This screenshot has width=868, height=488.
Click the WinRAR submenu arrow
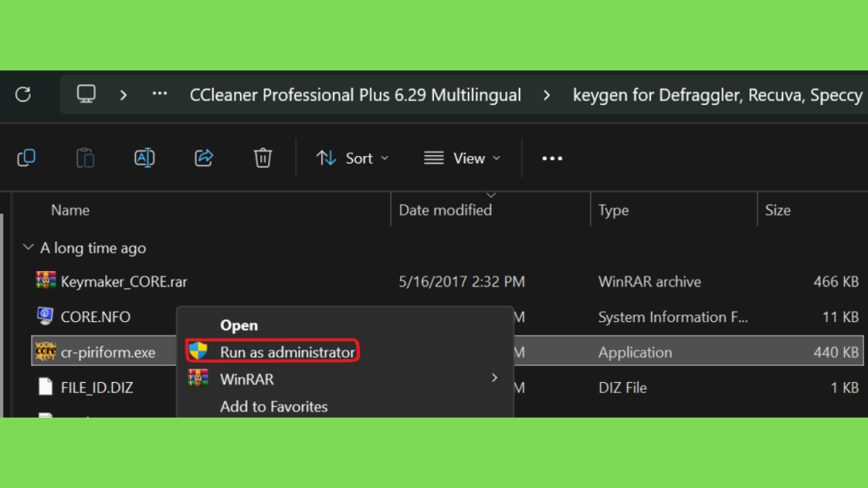click(494, 378)
